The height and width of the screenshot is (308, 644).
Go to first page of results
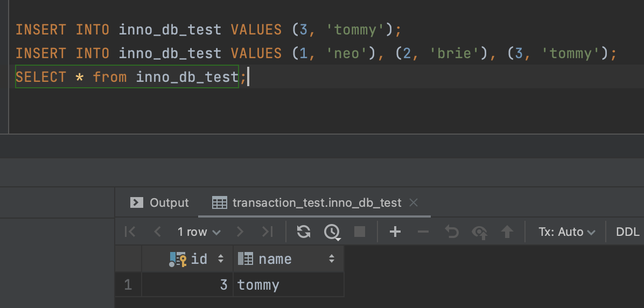(130, 232)
